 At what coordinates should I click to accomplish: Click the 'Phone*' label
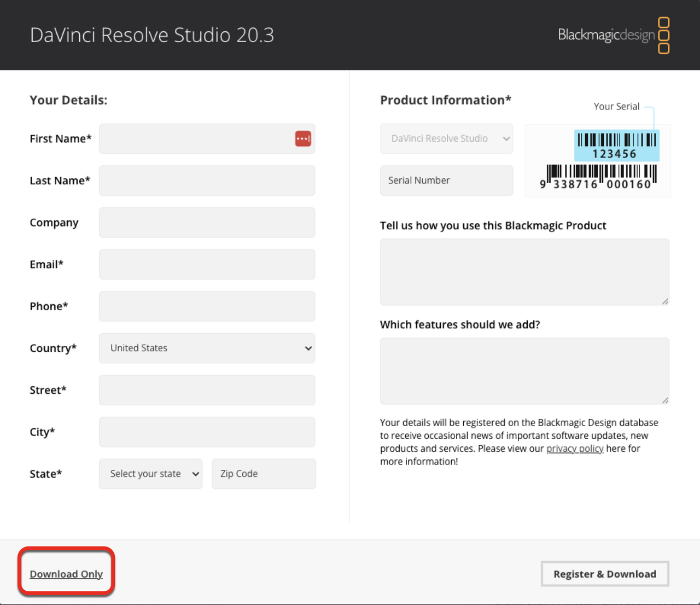click(x=49, y=306)
